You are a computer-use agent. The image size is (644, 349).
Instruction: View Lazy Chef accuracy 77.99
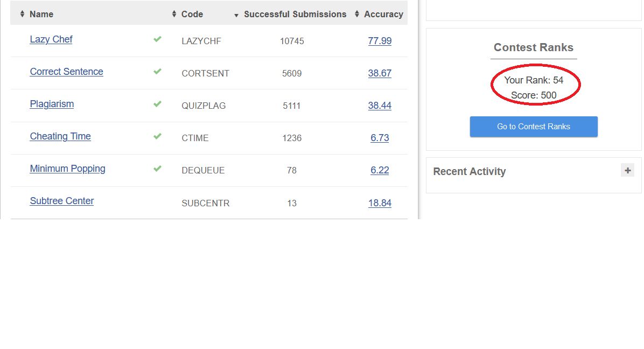tap(380, 41)
